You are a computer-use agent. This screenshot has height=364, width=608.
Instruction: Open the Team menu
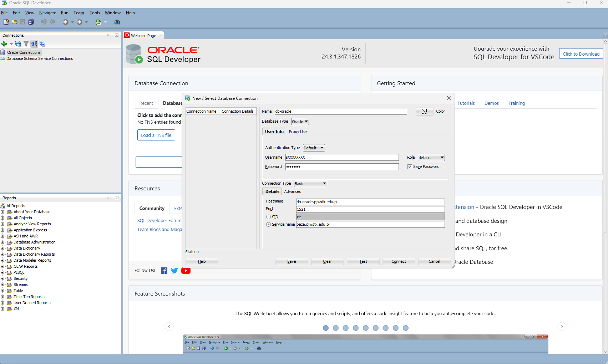click(79, 13)
